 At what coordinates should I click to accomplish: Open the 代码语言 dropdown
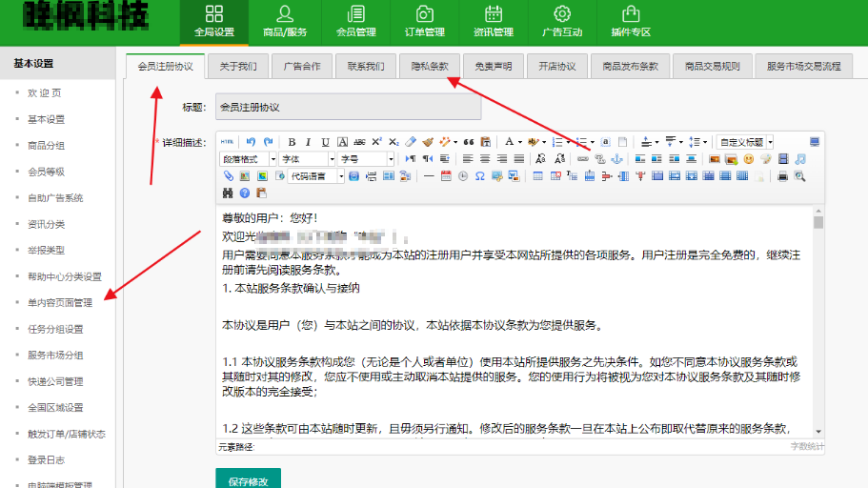pos(316,176)
